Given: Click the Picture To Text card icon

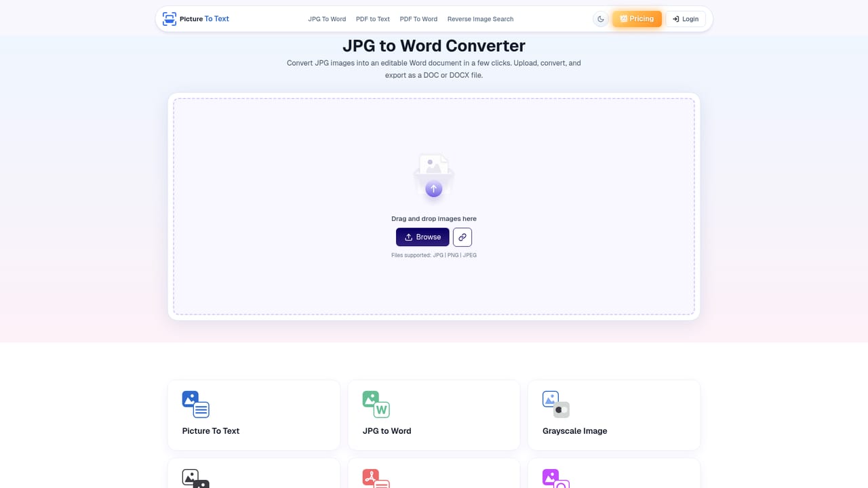Looking at the screenshot, I should coord(196,404).
